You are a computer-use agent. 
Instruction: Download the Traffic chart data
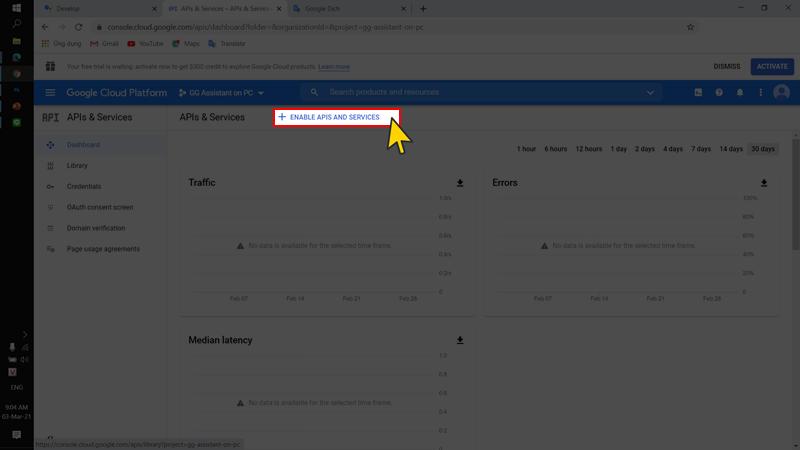[460, 183]
